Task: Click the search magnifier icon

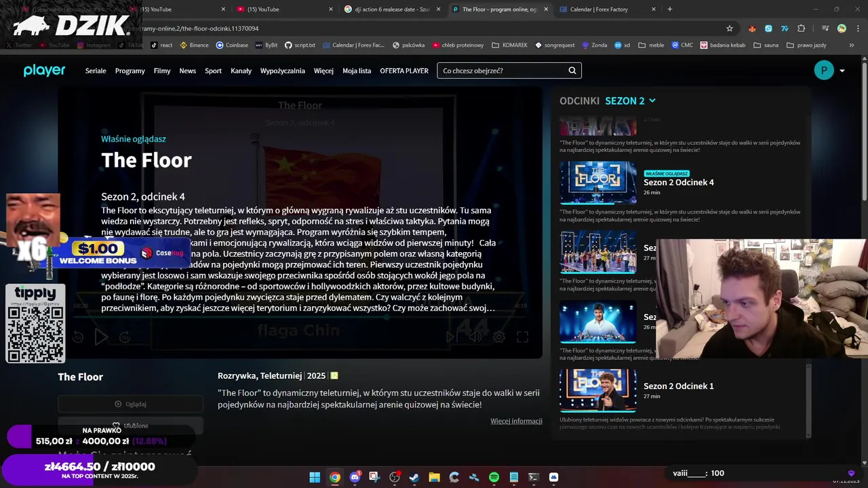Action: (572, 70)
